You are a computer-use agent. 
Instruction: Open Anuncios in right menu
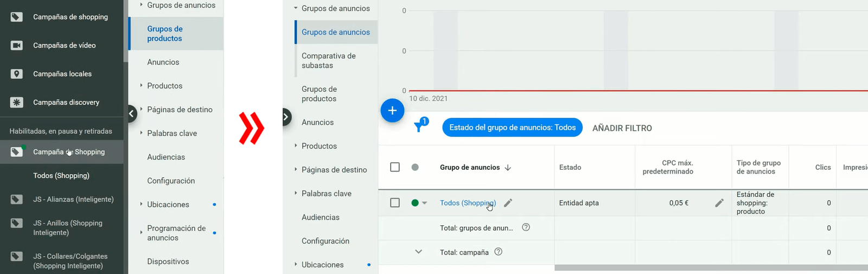[317, 123]
